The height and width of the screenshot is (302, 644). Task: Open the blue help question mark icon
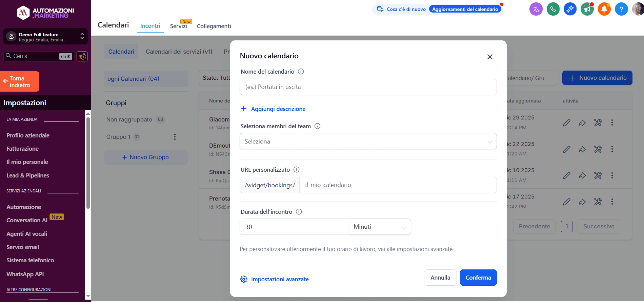point(621,9)
